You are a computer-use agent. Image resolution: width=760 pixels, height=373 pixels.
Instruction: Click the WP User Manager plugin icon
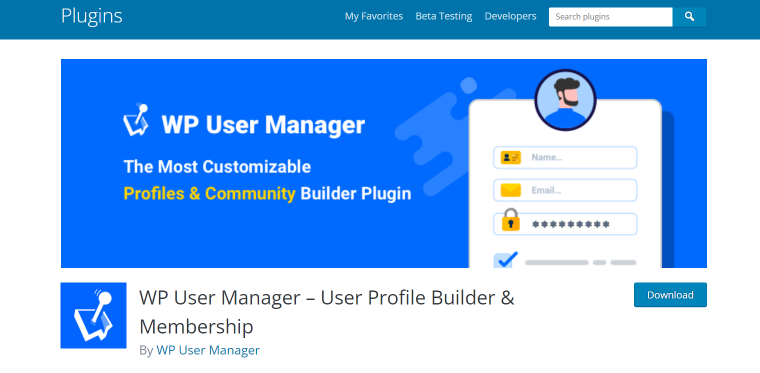[x=94, y=315]
